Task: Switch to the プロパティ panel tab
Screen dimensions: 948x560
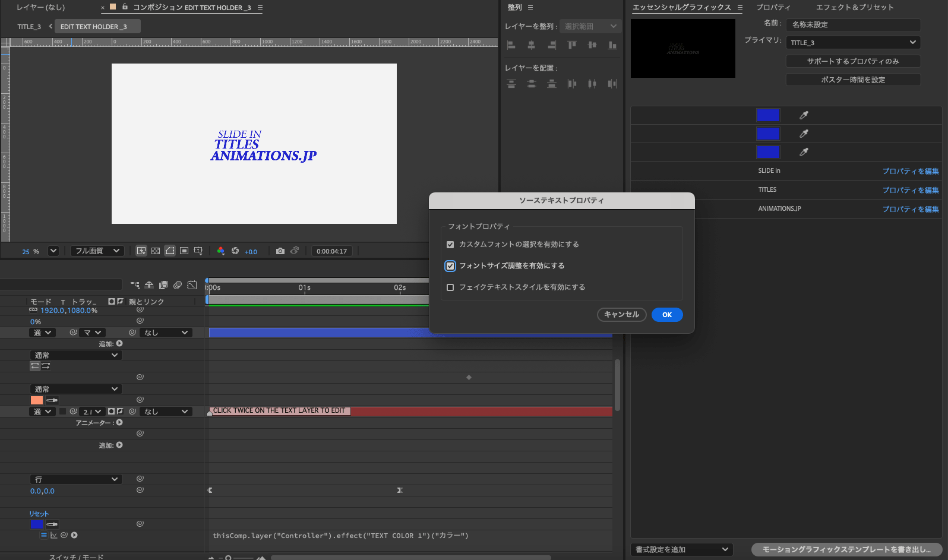Action: (x=773, y=7)
